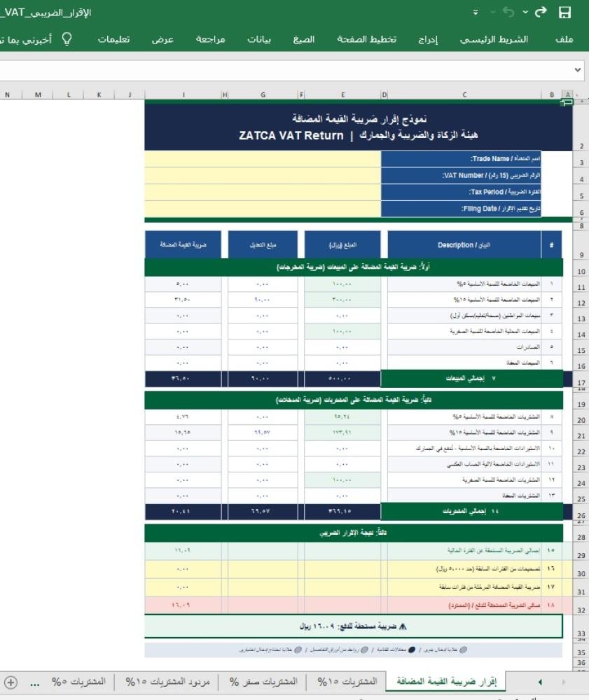The image size is (589, 700).
Task: Click the Undo arrow in Quick Access Toolbar
Action: pos(540,13)
